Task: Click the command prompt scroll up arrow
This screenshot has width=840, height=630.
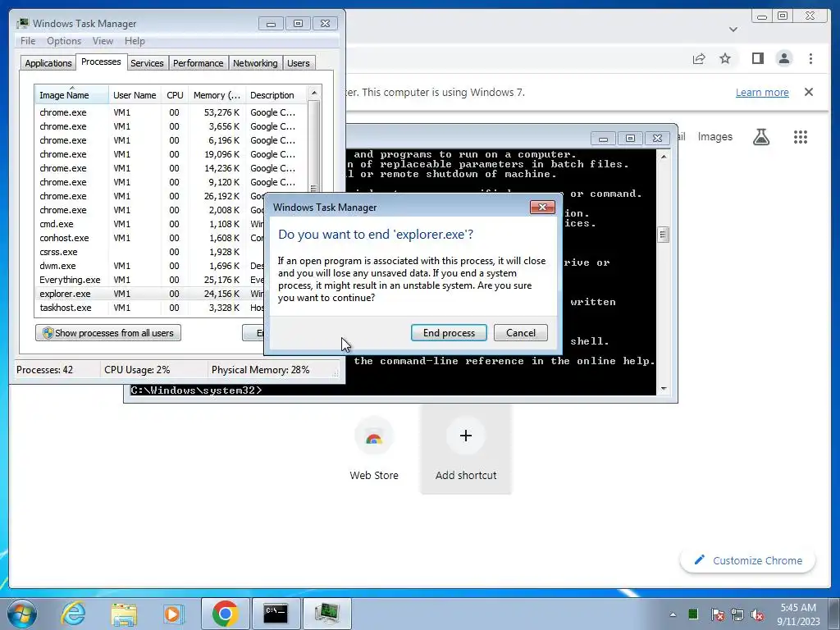Action: click(664, 157)
